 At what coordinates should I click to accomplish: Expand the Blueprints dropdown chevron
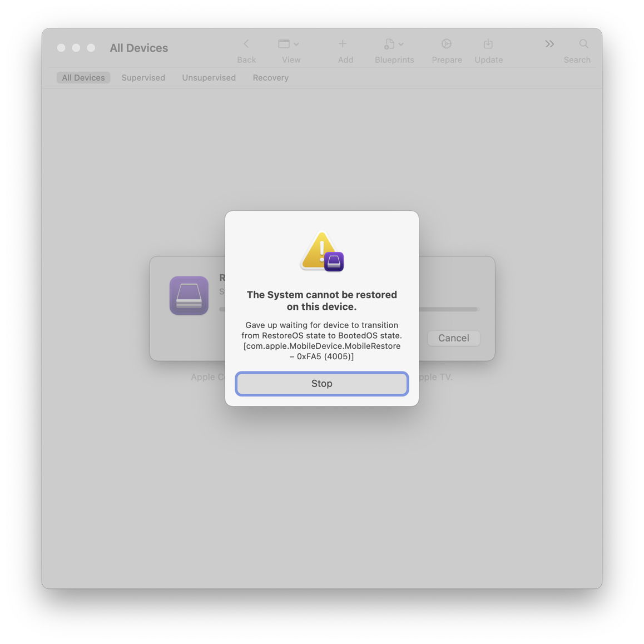[x=401, y=44]
